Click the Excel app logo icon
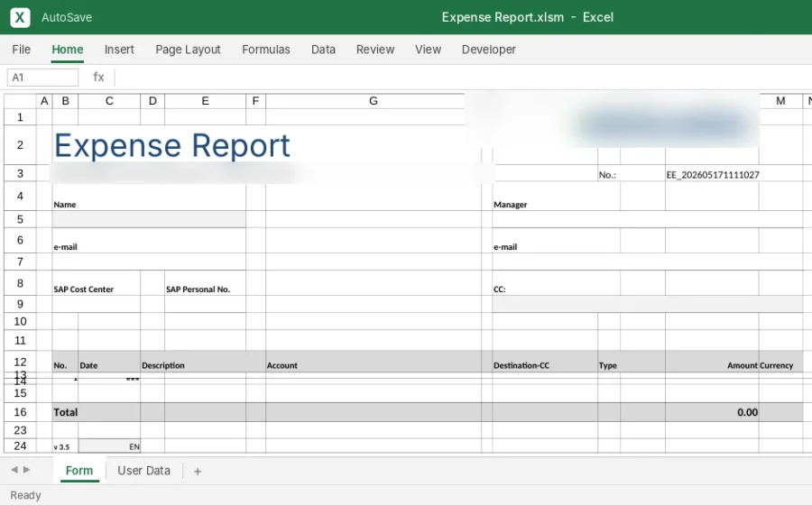Screen dimensions: 812x505 point(20,17)
